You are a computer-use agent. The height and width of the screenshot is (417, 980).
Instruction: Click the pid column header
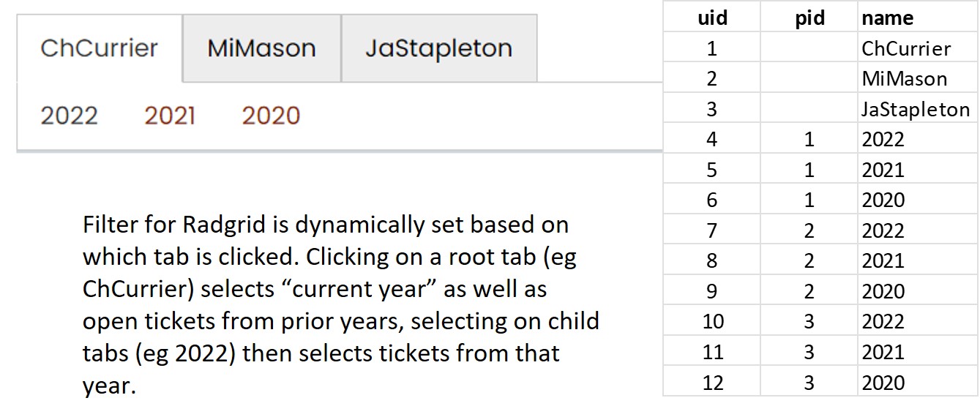pos(809,18)
